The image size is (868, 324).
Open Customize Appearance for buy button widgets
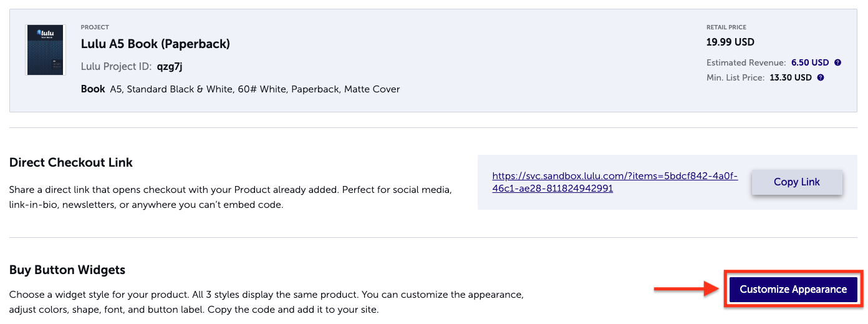tap(793, 289)
